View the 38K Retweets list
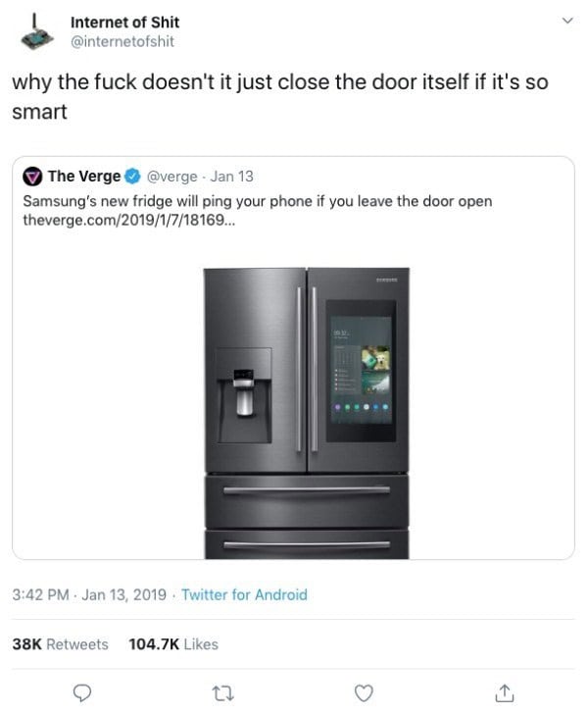This screenshot has width=588, height=715. (x=60, y=644)
